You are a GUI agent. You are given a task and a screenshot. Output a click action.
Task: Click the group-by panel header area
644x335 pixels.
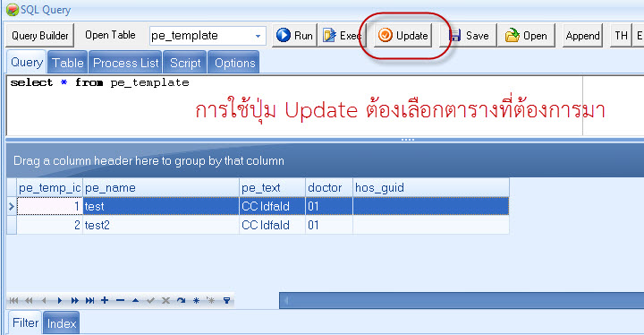325,160
